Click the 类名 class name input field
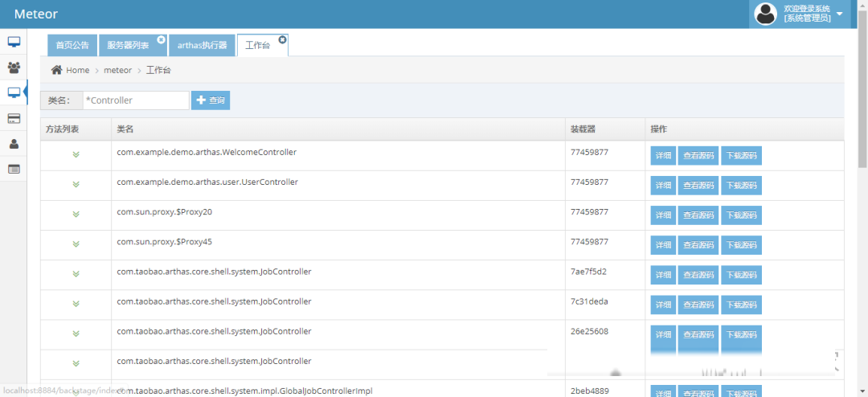The image size is (868, 397). coord(135,100)
